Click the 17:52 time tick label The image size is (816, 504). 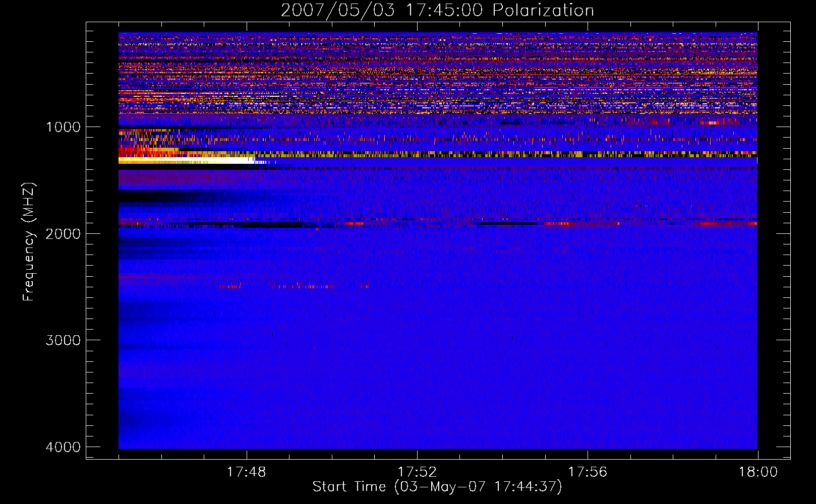[x=417, y=472]
